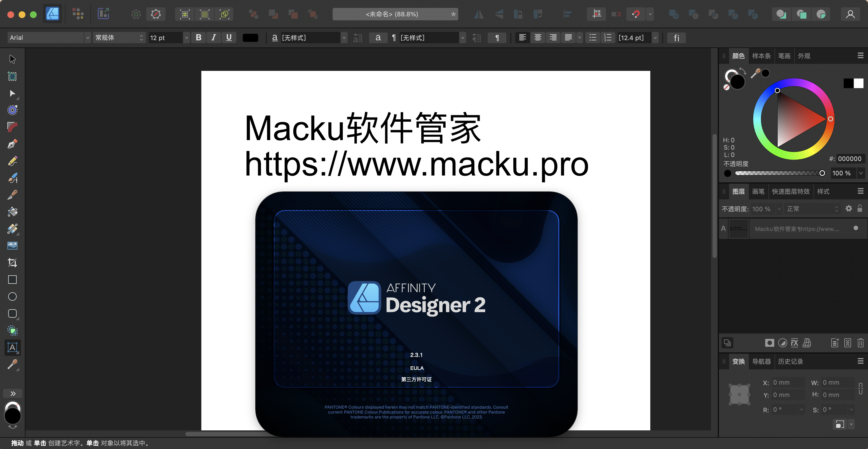Switch to the 导航器 tab

click(761, 361)
